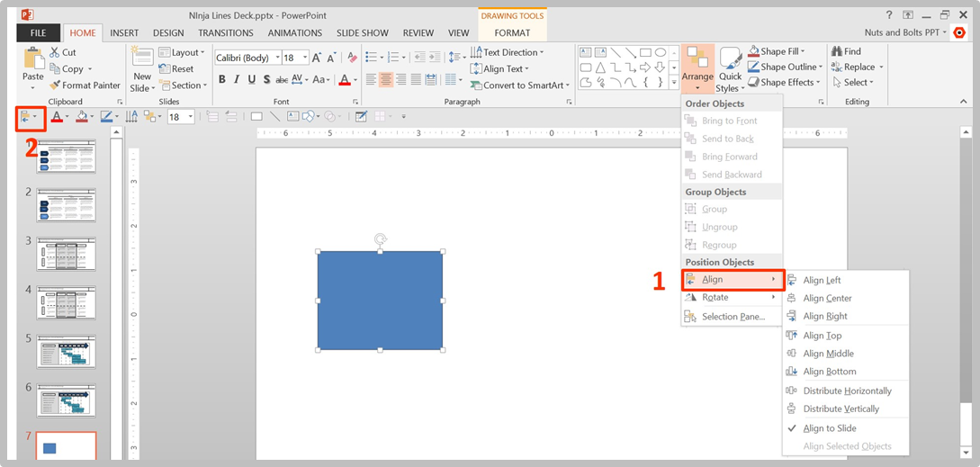Click the Arrange button
The width and height of the screenshot is (980, 467).
coord(697,68)
